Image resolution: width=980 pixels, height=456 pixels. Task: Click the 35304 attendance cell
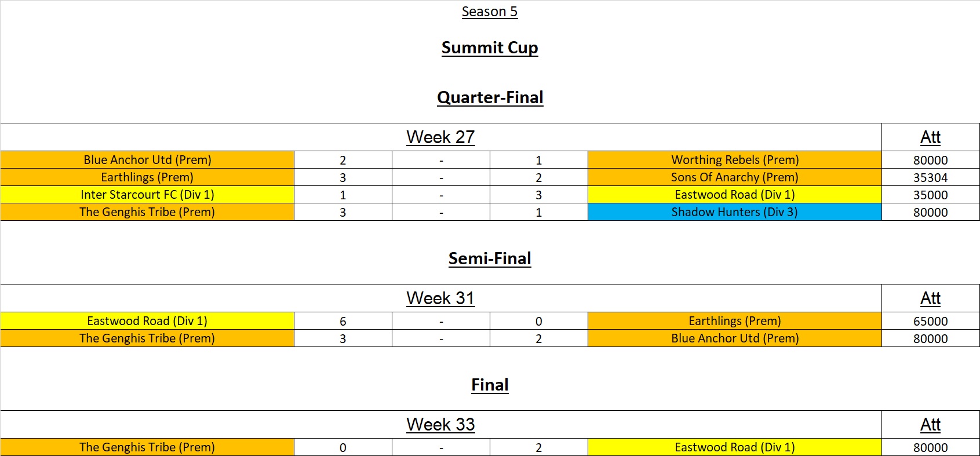coord(930,177)
